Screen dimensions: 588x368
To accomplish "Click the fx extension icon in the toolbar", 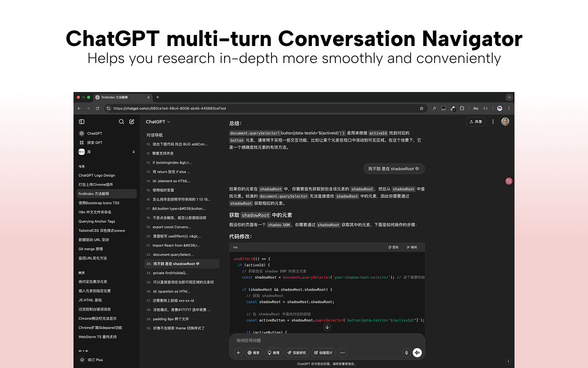I will point(435,109).
